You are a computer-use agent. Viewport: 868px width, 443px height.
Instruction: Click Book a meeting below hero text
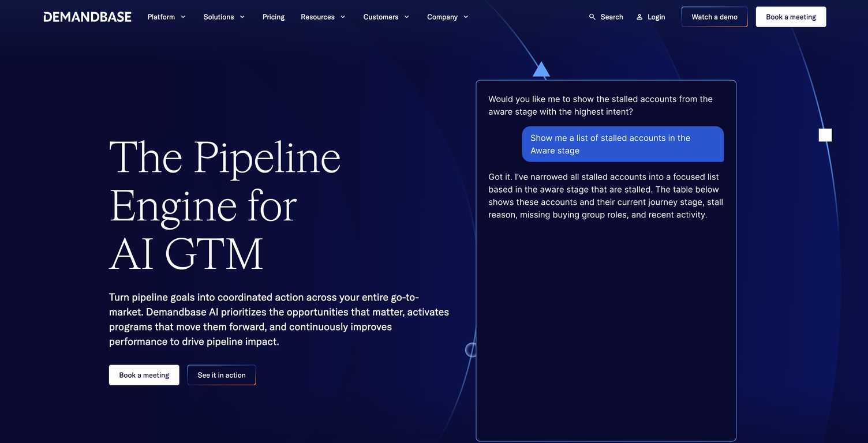(x=144, y=375)
